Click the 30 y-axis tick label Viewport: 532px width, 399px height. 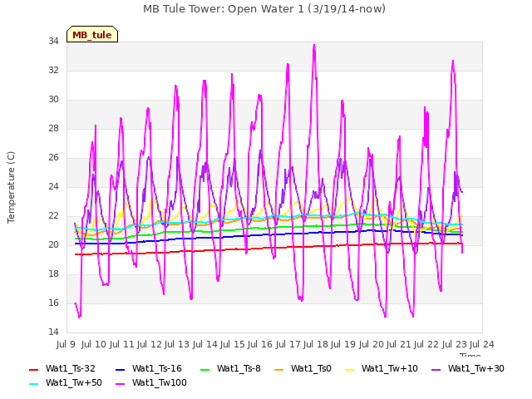coord(53,100)
